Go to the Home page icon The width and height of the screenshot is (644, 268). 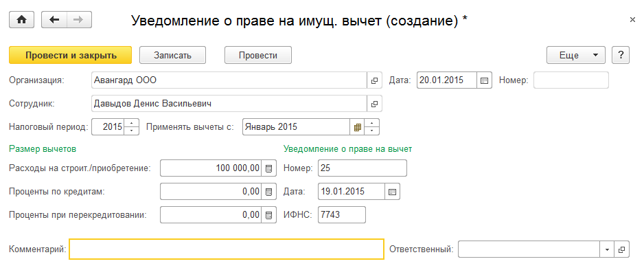(21, 20)
